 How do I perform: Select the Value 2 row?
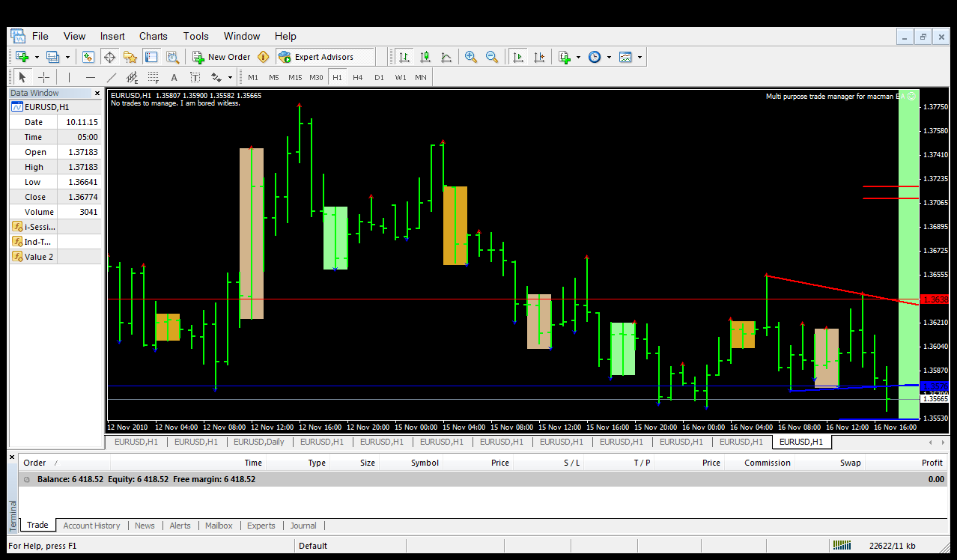tap(55, 257)
